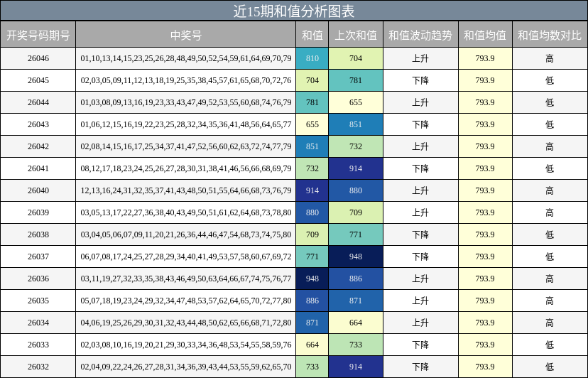Click trend 上升 in row 26046

pyautogui.click(x=420, y=58)
